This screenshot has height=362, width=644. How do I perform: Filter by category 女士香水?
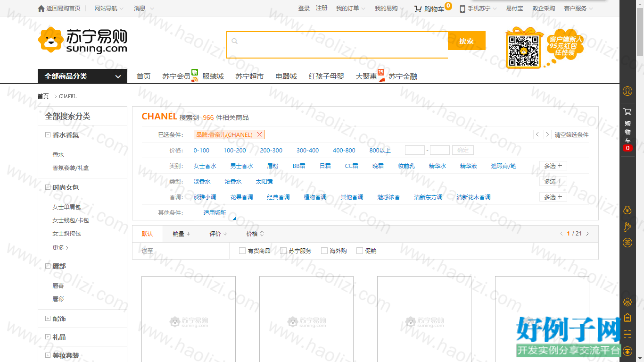205,166
